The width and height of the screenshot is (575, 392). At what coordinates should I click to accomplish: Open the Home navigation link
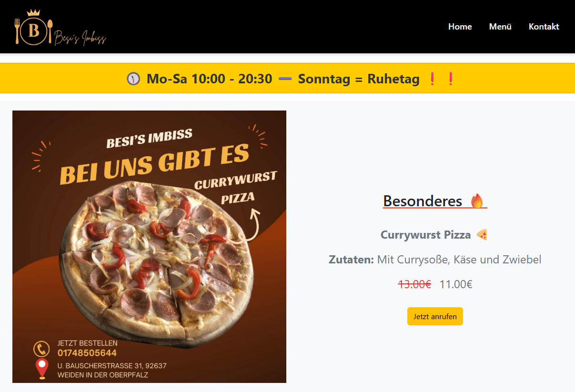point(460,27)
